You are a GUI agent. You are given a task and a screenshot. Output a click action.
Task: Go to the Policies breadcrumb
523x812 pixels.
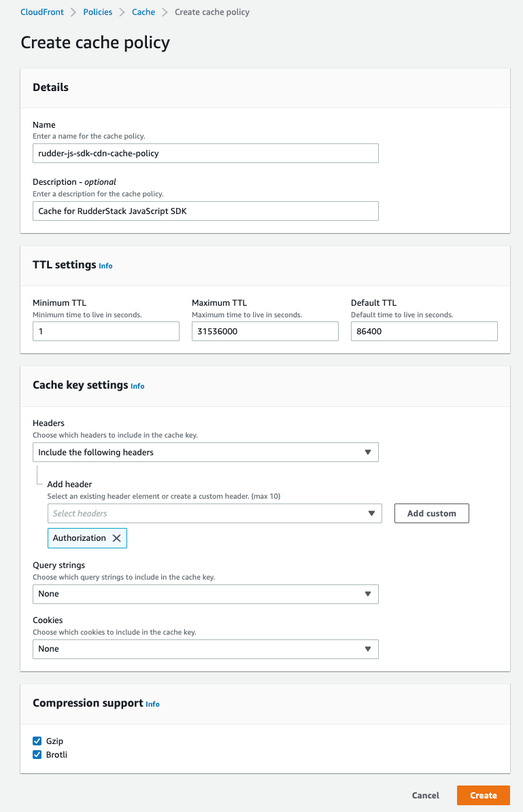[97, 12]
